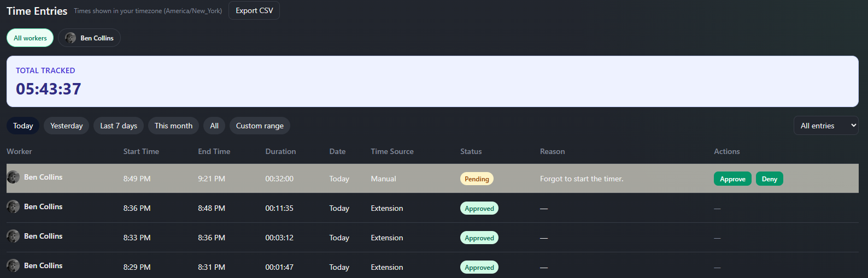
Task: Click avatar in the 8:33 PM row
Action: (13, 236)
